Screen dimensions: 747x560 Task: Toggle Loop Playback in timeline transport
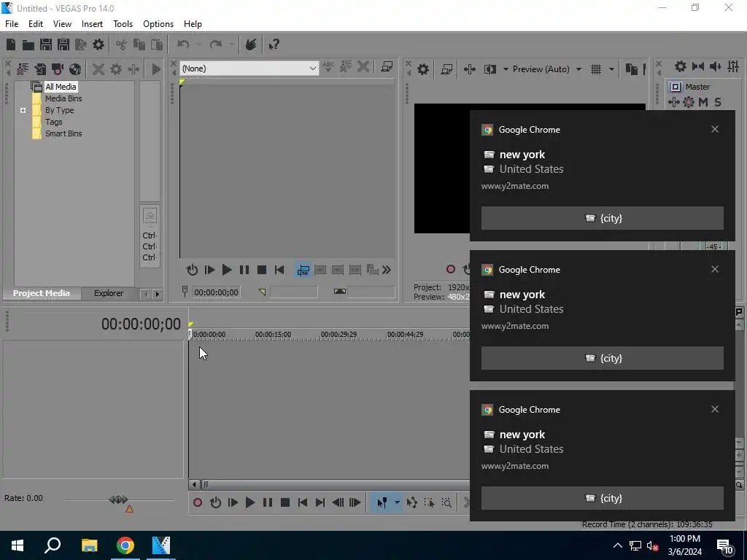[215, 502]
